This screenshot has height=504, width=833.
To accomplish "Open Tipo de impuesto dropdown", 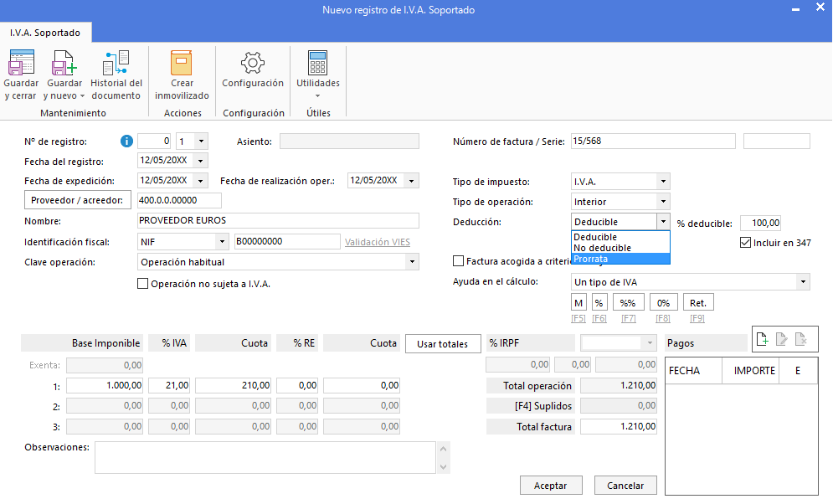I will pyautogui.click(x=663, y=181).
